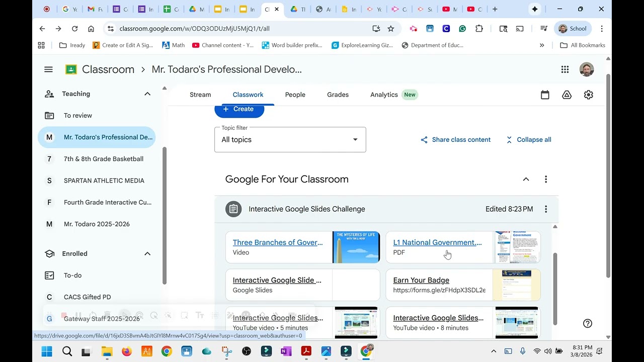Go back in the browser
644x362 pixels.
(42, 29)
